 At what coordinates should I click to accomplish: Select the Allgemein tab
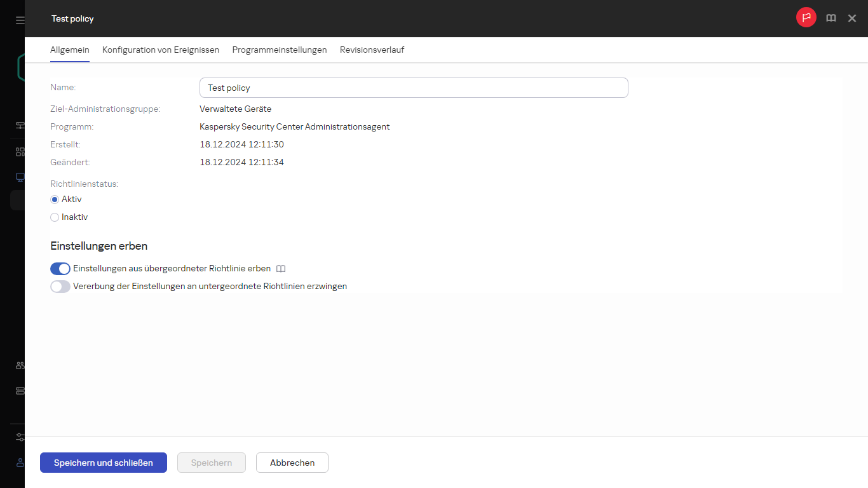(x=70, y=50)
